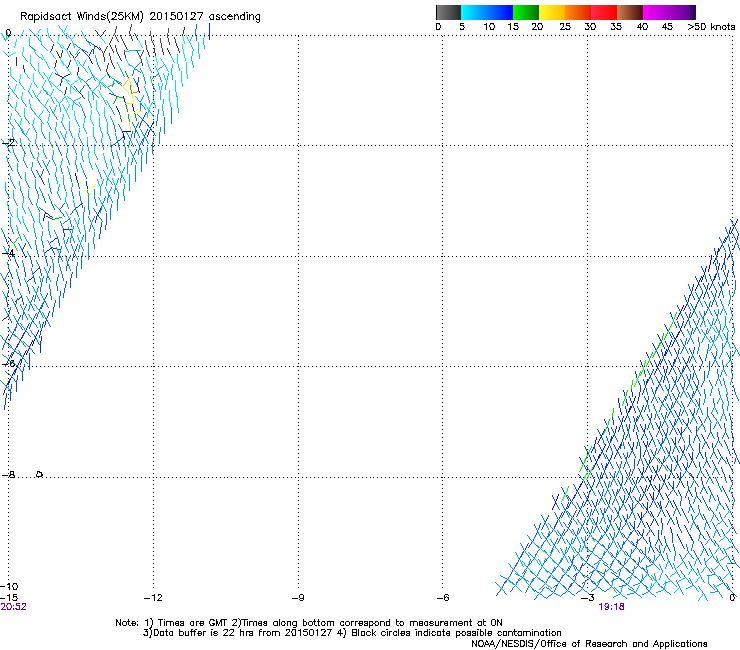This screenshot has width=740, height=650.
Task: Select the '-12' longitude axis label
Action: tap(153, 598)
